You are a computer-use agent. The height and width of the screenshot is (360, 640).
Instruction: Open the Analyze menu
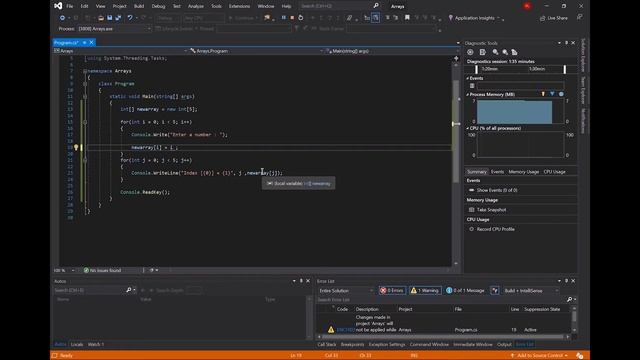[196, 6]
